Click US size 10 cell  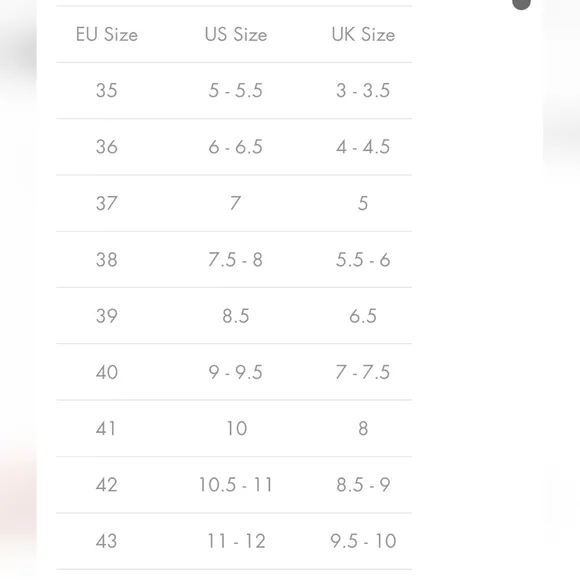236,428
